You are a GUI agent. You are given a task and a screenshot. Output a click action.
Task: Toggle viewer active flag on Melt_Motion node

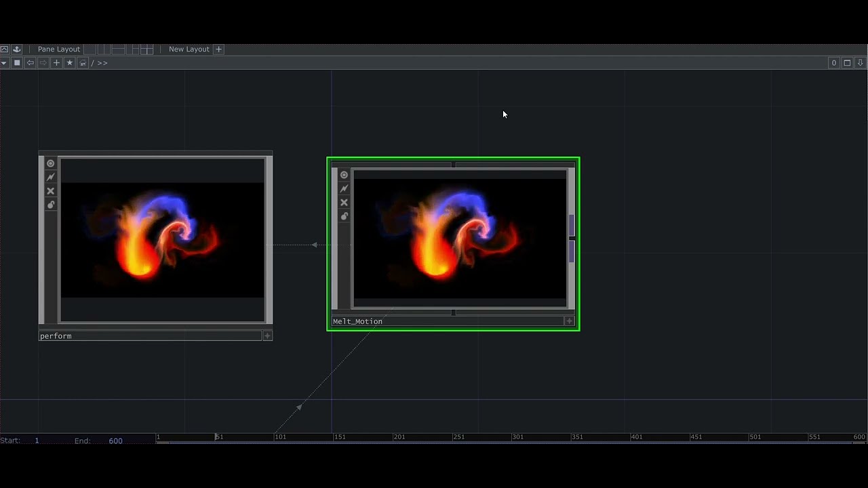344,175
